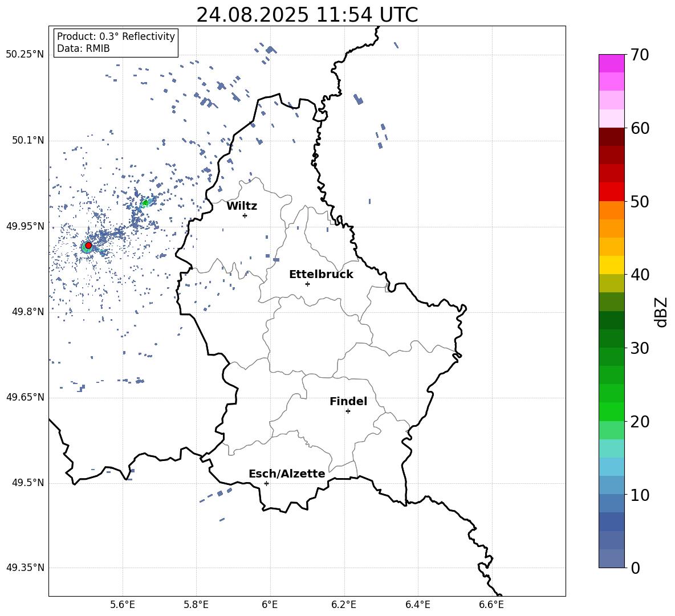Image resolution: width=675 pixels, height=616 pixels.
Task: Click the bright green colorbar segment above 20
Action: tap(612, 412)
